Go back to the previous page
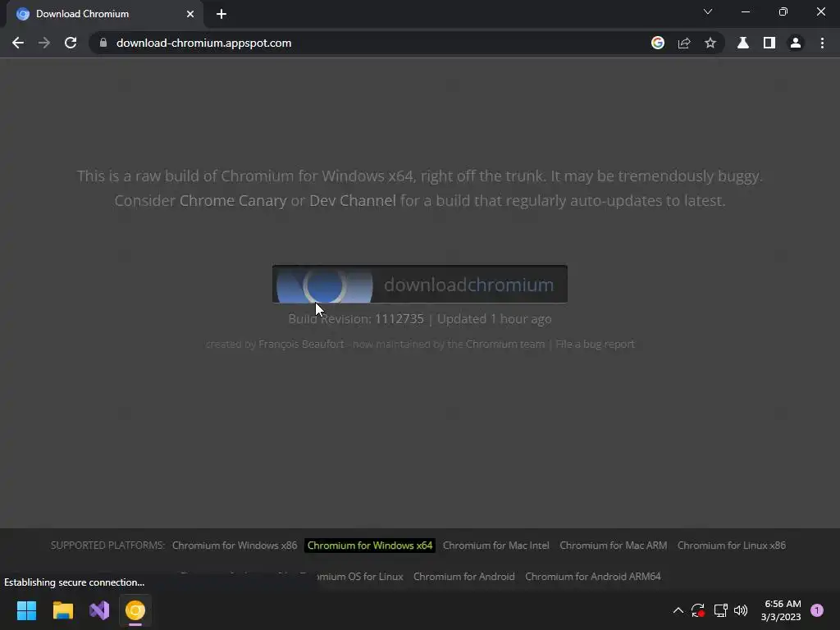 18,43
